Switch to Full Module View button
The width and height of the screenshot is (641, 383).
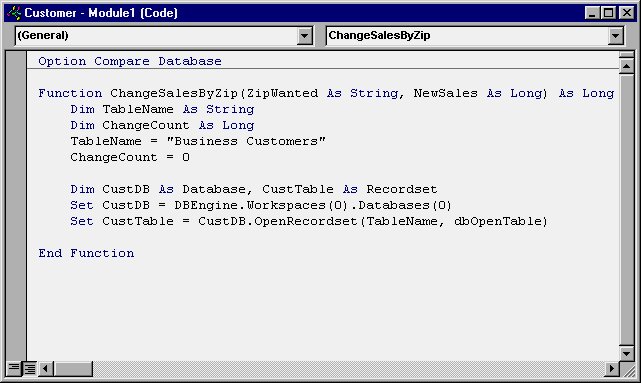(x=29, y=369)
